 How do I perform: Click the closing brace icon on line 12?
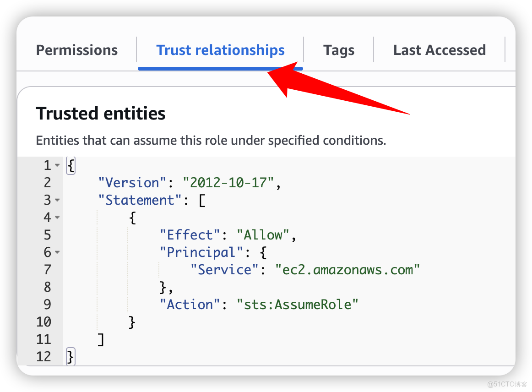tap(70, 356)
